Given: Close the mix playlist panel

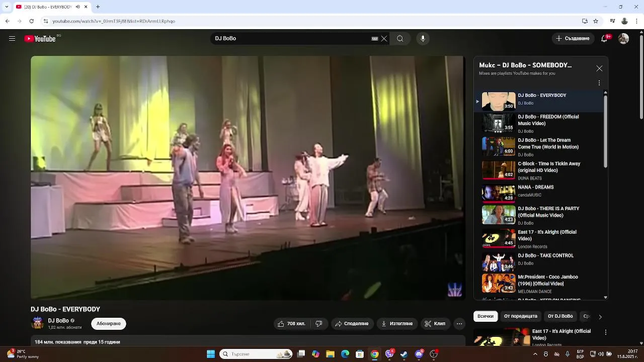Looking at the screenshot, I should (599, 68).
